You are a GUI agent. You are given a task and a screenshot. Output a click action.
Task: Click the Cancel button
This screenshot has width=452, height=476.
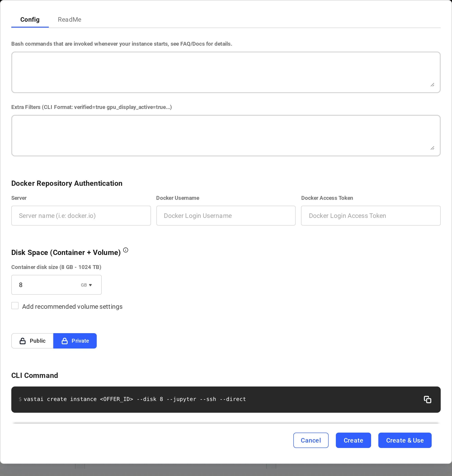point(311,440)
